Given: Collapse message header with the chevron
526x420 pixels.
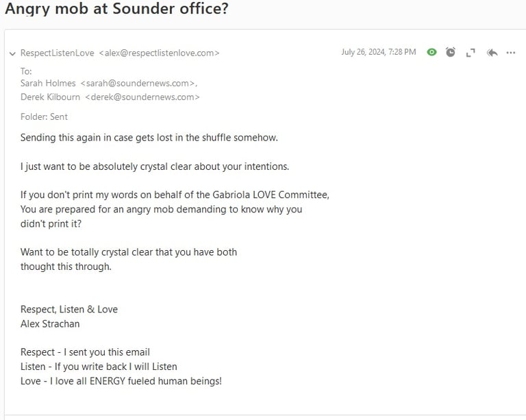Looking at the screenshot, I should pyautogui.click(x=12, y=53).
